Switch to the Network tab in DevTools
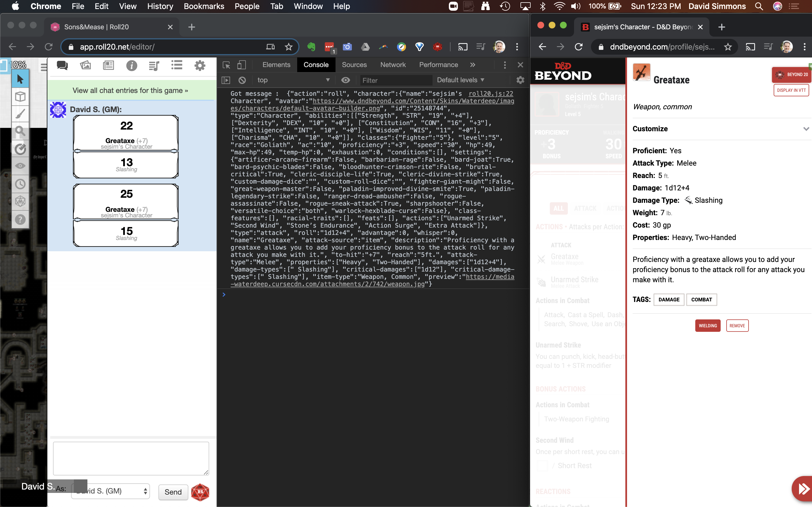 (393, 65)
